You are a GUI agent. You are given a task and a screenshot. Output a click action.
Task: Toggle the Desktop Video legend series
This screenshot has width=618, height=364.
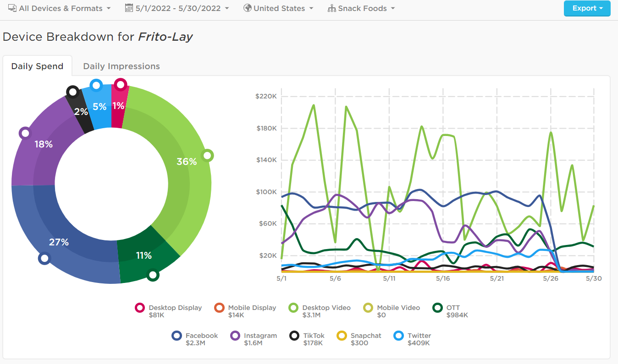click(x=320, y=311)
